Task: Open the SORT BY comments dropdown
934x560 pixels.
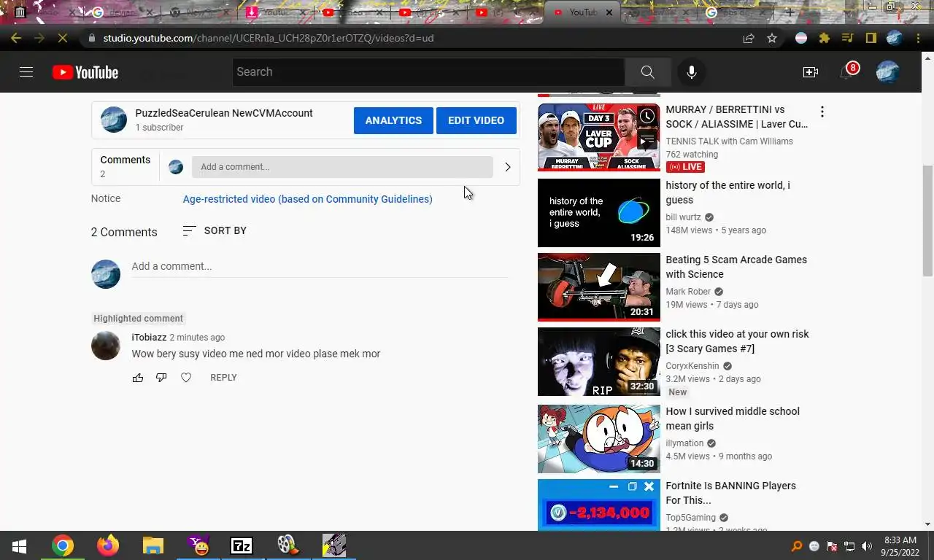Action: pos(215,230)
